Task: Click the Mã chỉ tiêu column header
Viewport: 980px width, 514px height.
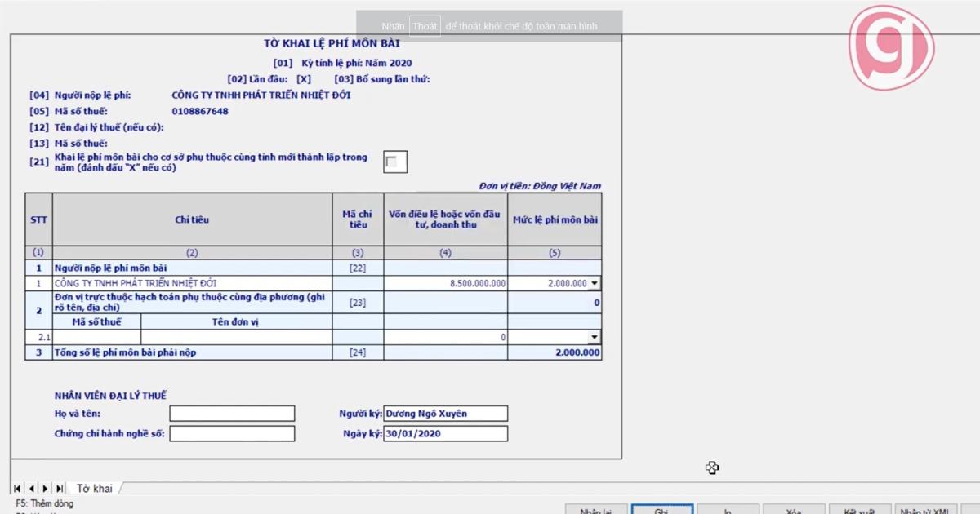Action: [x=358, y=219]
